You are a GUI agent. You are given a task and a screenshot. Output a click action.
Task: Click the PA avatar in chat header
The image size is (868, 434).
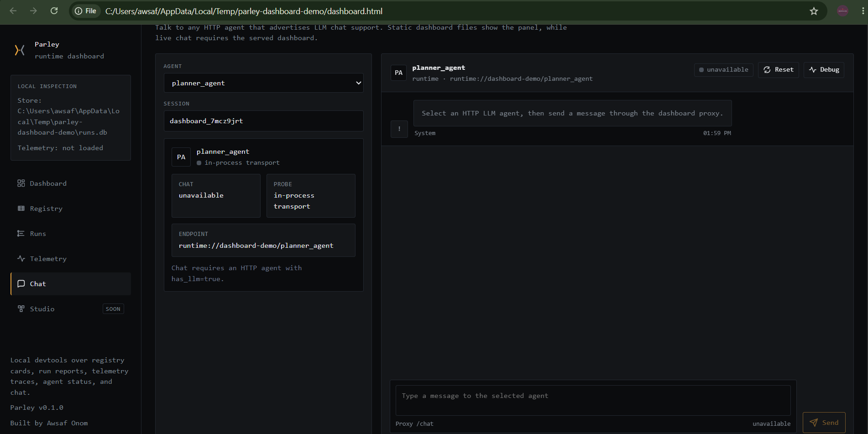tap(399, 73)
